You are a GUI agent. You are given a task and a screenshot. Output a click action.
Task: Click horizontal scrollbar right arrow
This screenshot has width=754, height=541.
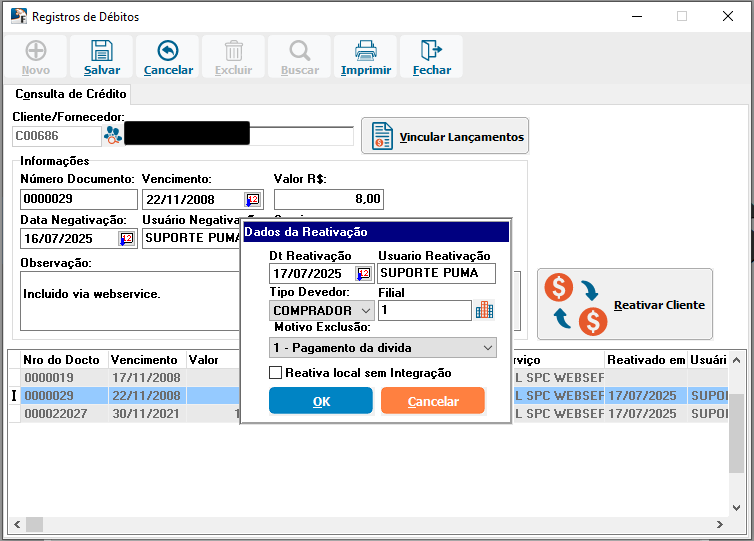(720, 524)
